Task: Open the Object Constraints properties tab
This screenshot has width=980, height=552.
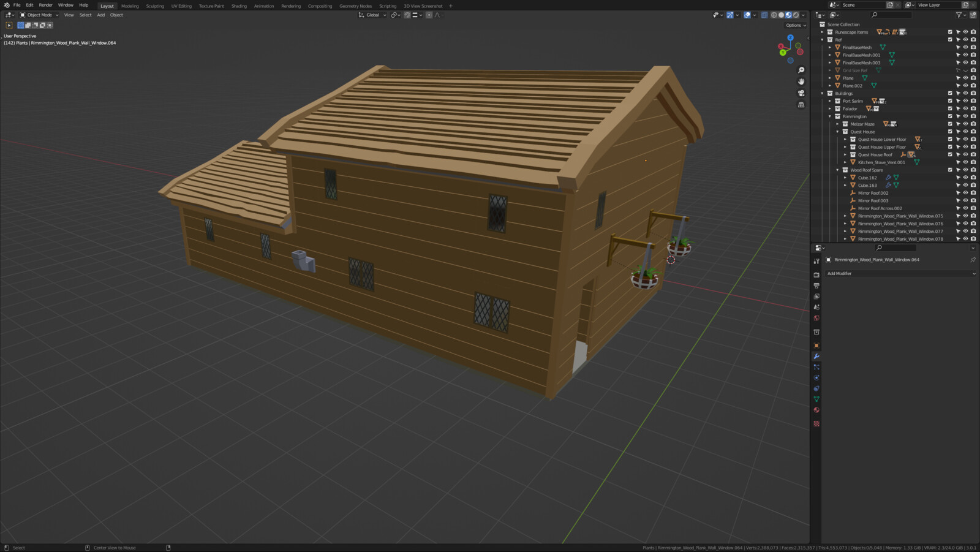Action: tap(816, 388)
